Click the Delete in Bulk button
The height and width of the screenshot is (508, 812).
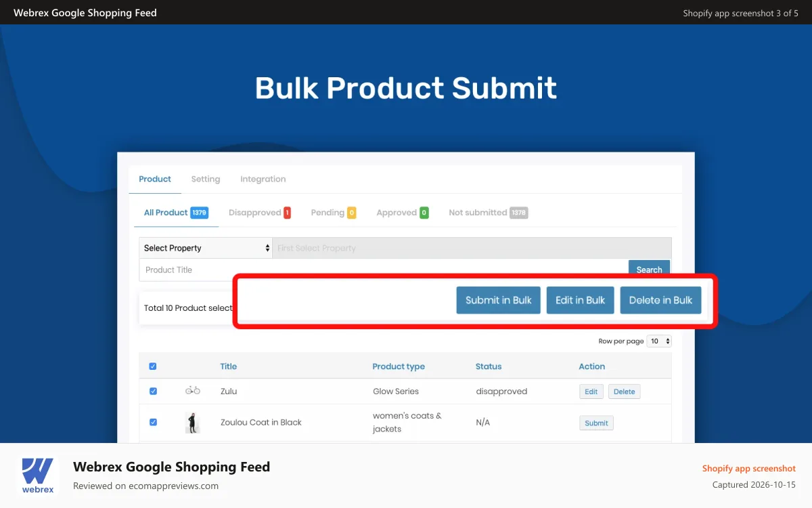[x=661, y=300]
